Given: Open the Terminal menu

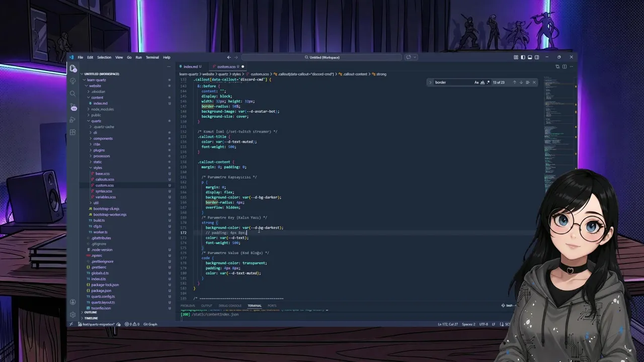Looking at the screenshot, I should click(x=152, y=57).
